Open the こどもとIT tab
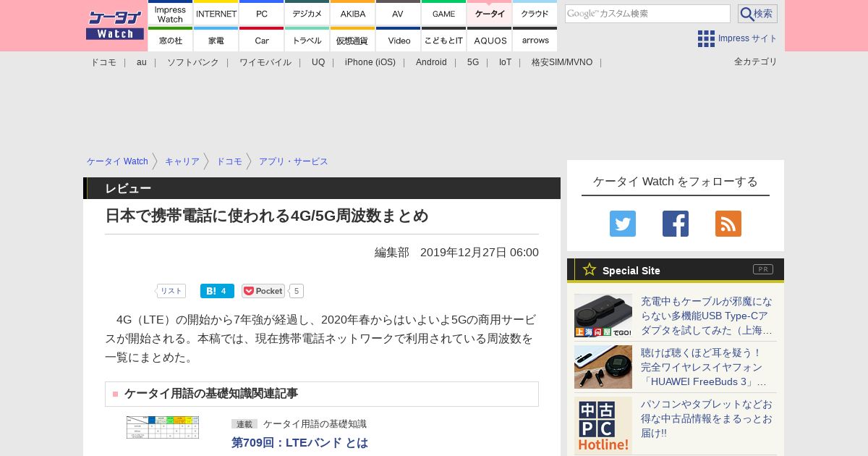 tap(443, 40)
